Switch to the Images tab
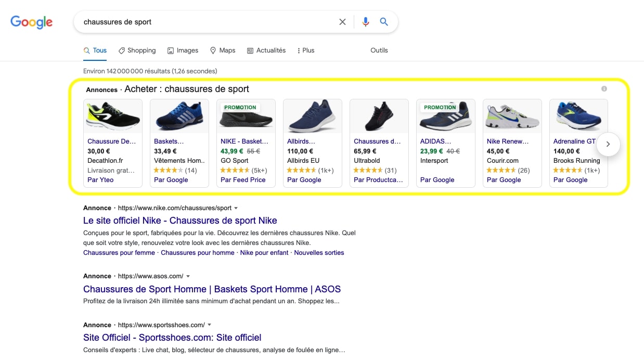This screenshot has width=644, height=361. coord(183,50)
